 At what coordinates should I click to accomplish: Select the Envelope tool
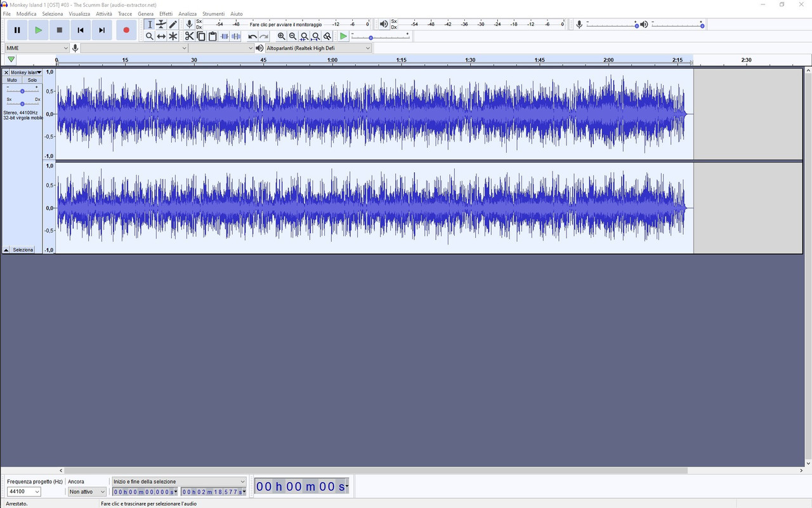(161, 25)
